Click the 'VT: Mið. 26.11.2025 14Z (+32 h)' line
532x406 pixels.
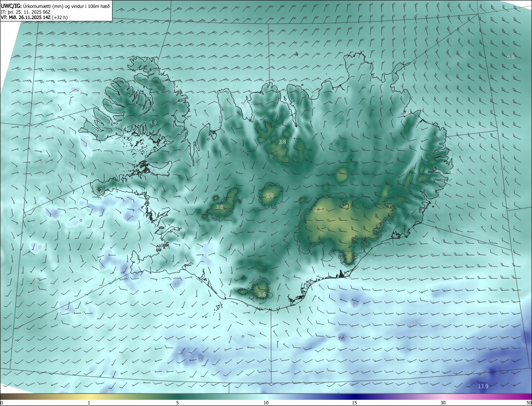tap(34, 17)
